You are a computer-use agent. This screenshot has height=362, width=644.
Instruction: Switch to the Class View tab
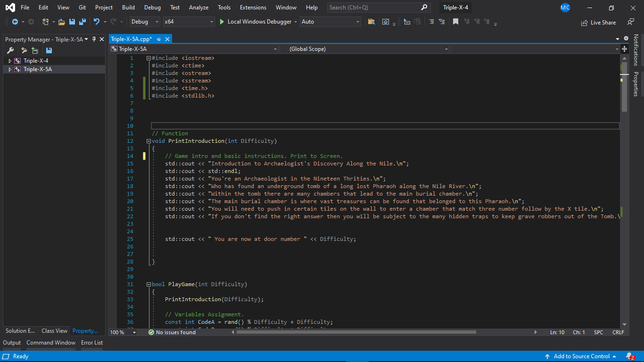pyautogui.click(x=54, y=331)
